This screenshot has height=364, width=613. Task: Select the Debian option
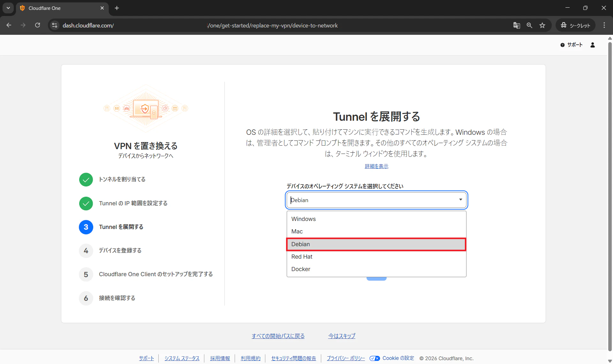click(x=376, y=244)
